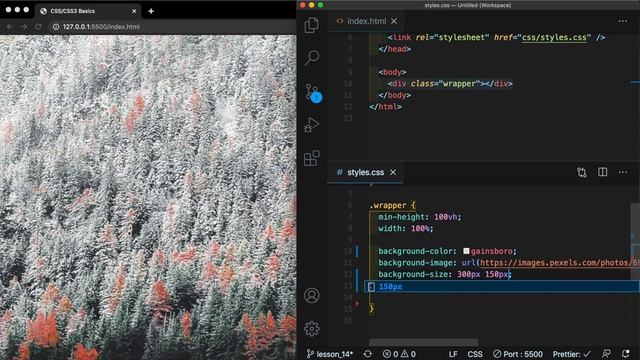
Task: View site information icon in the address bar
Action: coord(56,27)
